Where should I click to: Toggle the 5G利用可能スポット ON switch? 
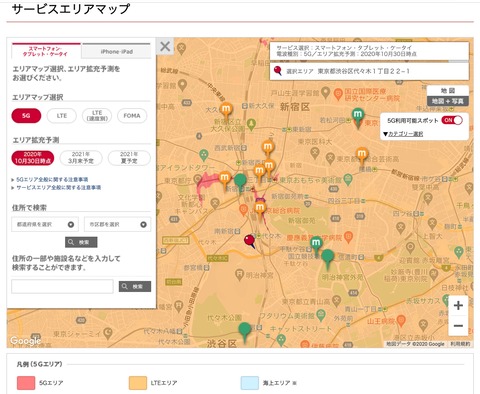452,120
